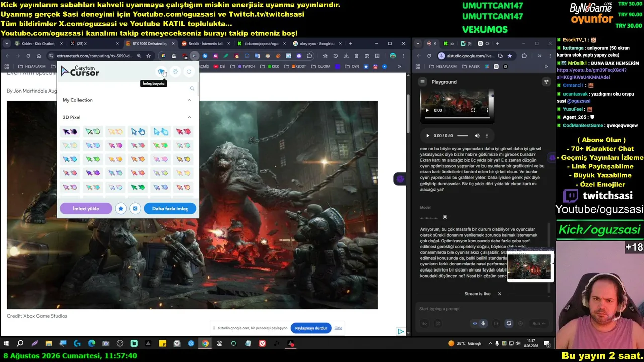Image resolution: width=644 pixels, height=362 pixels.
Task: Open the shared screen thumbnail preview
Action: pos(529,266)
